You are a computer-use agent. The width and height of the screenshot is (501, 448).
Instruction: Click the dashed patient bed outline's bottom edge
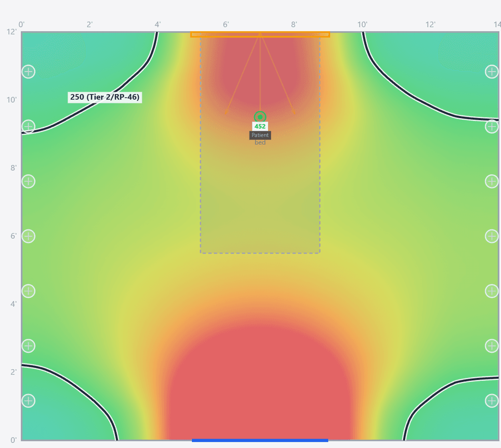(x=260, y=253)
